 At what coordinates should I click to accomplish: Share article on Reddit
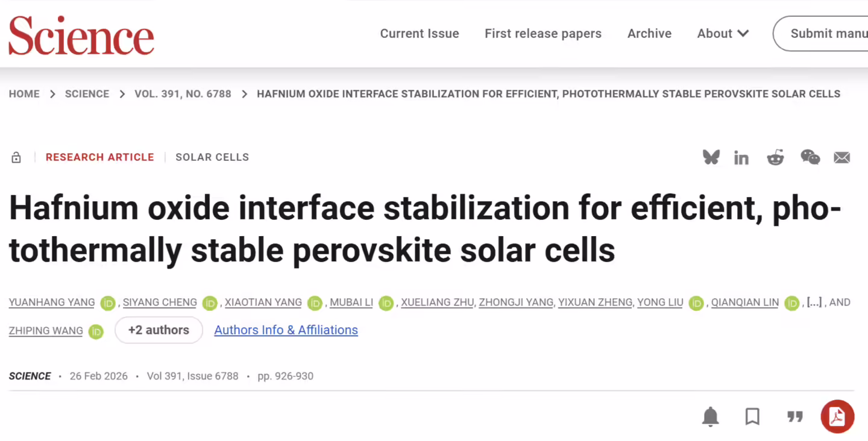tap(775, 158)
